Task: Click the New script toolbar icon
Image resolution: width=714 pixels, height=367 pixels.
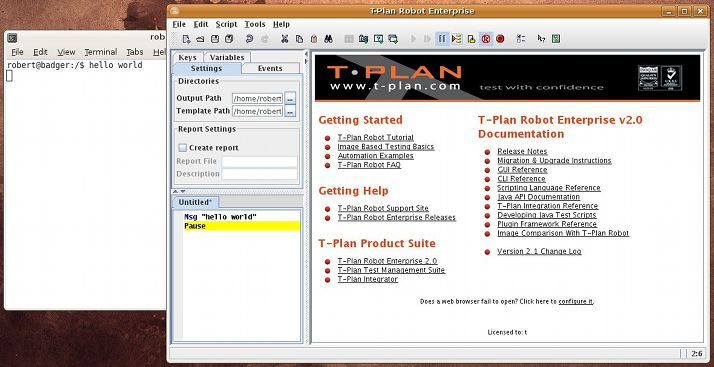Action: [186, 39]
